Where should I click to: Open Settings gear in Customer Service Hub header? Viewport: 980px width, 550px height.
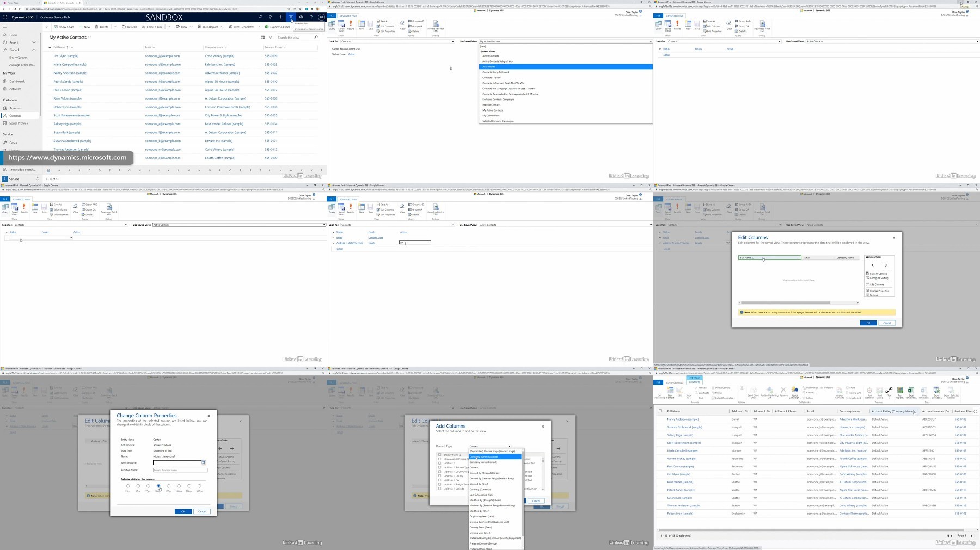pos(301,17)
